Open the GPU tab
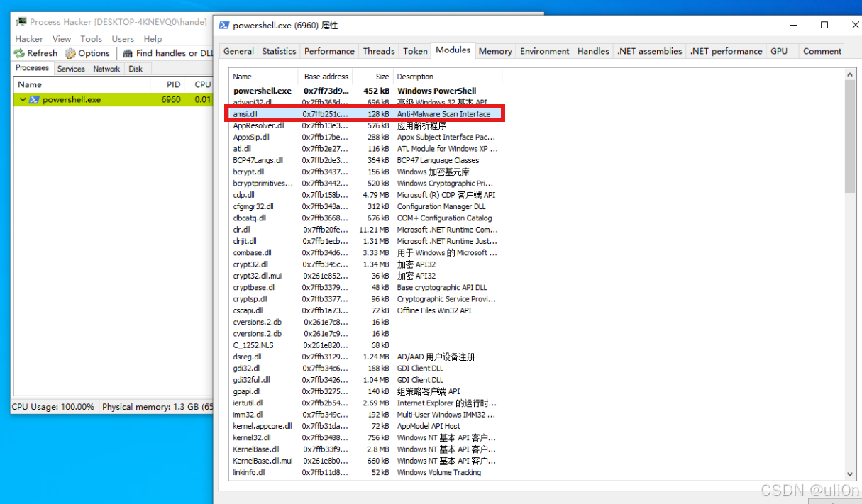The width and height of the screenshot is (862, 504). click(779, 51)
